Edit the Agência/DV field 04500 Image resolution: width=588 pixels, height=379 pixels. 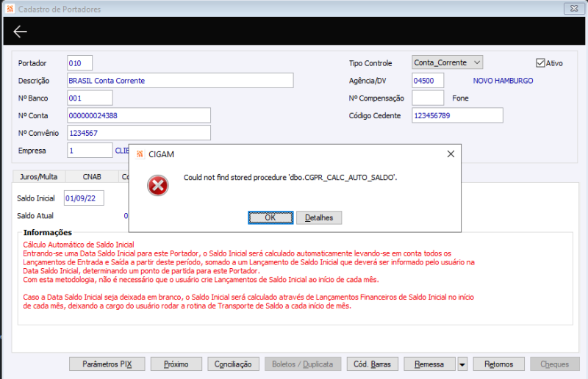(428, 81)
